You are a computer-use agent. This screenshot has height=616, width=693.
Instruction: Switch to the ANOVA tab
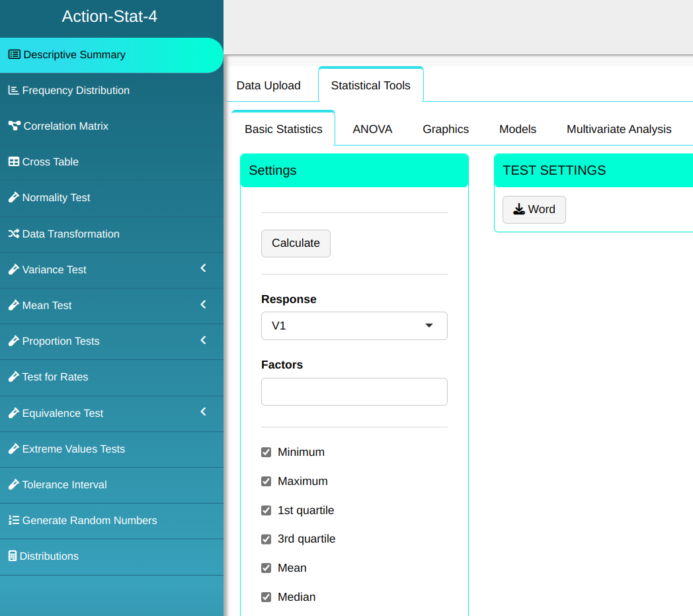(372, 129)
